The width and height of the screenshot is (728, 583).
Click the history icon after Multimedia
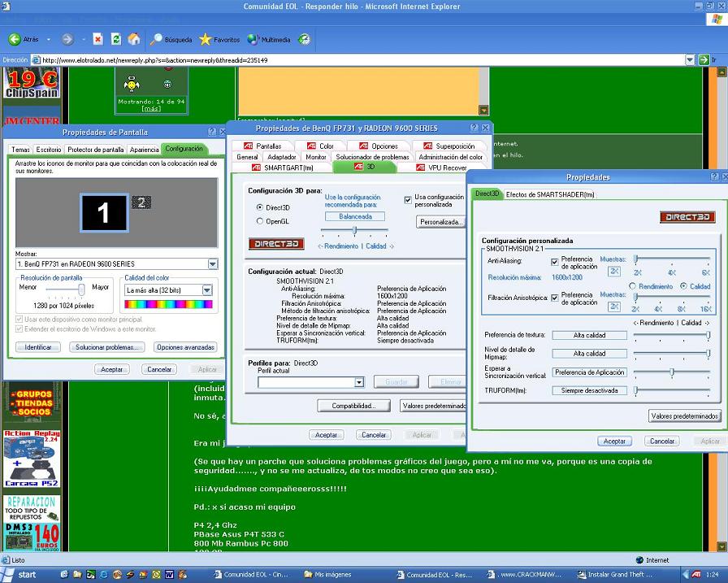pyautogui.click(x=304, y=40)
